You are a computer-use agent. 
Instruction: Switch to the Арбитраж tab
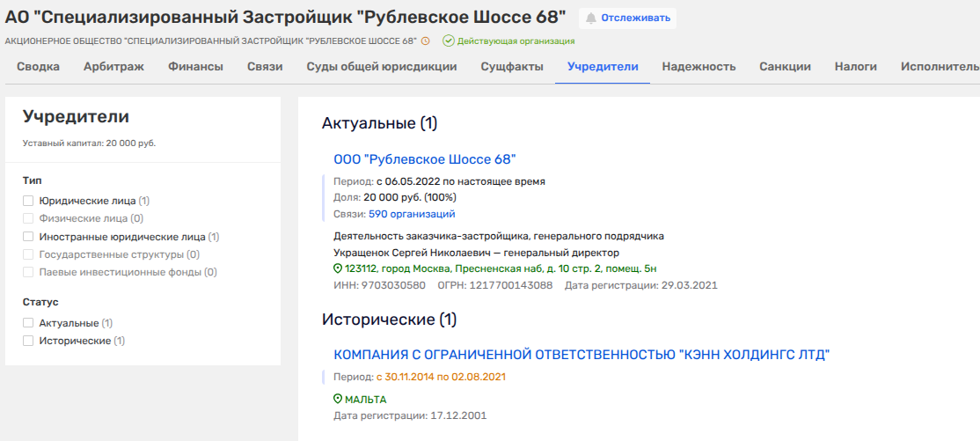pos(113,66)
